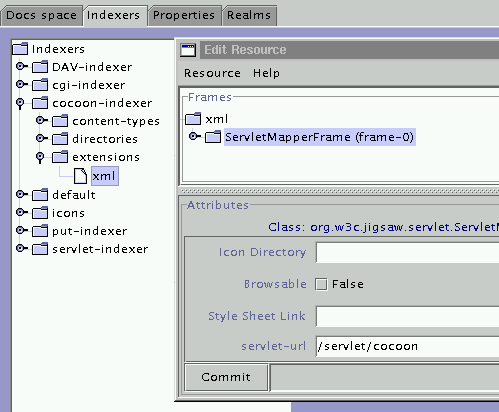This screenshot has height=412, width=499.
Task: Select the Indexers root label
Action: (x=58, y=49)
